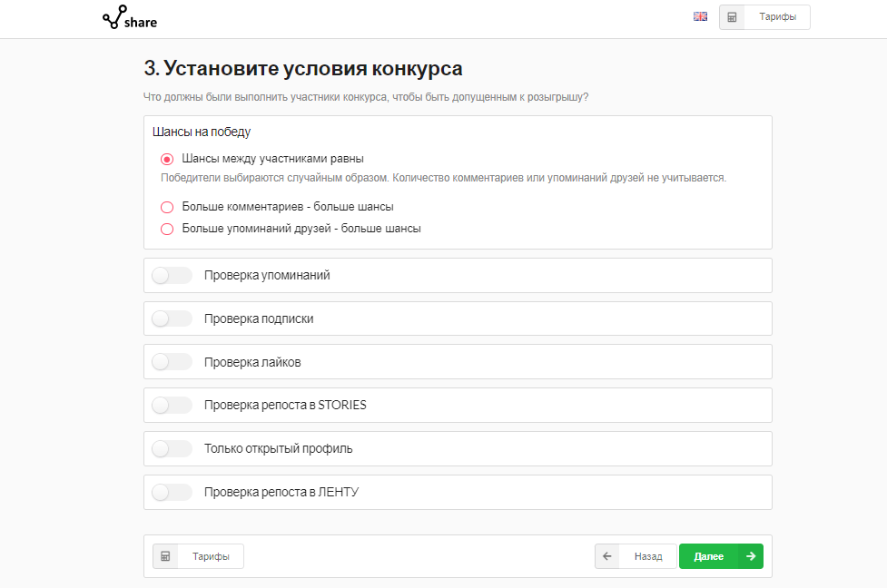Open Тарифы from the header
The image size is (887, 588).
pos(778,16)
